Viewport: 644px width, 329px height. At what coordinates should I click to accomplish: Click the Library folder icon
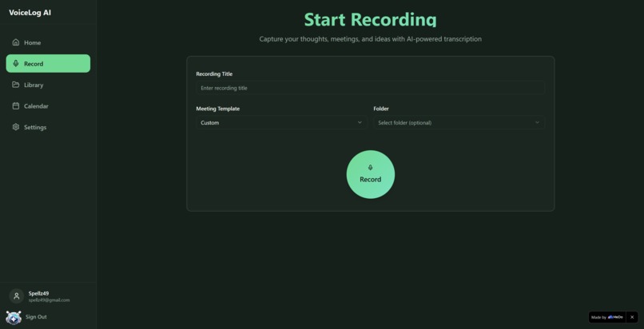[x=16, y=85]
